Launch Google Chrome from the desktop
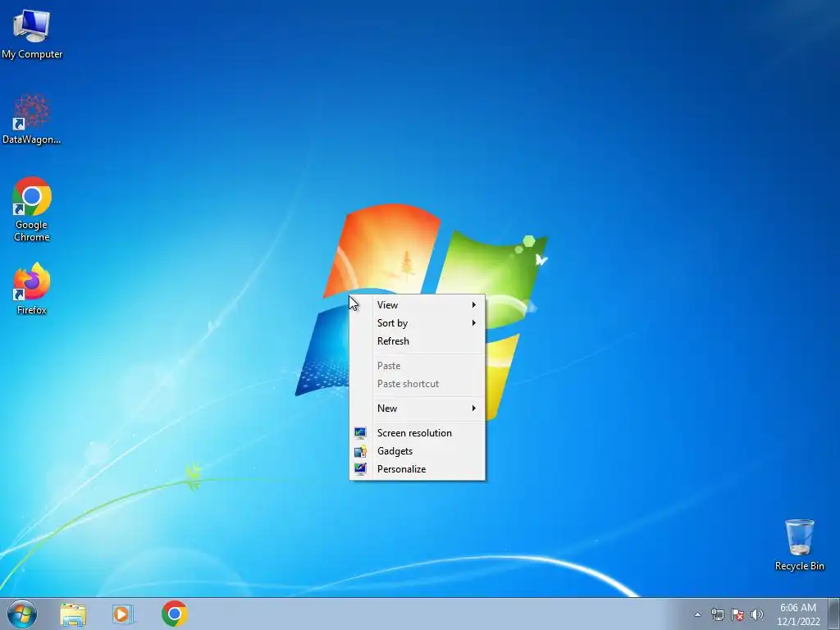This screenshot has height=630, width=840. 32,209
